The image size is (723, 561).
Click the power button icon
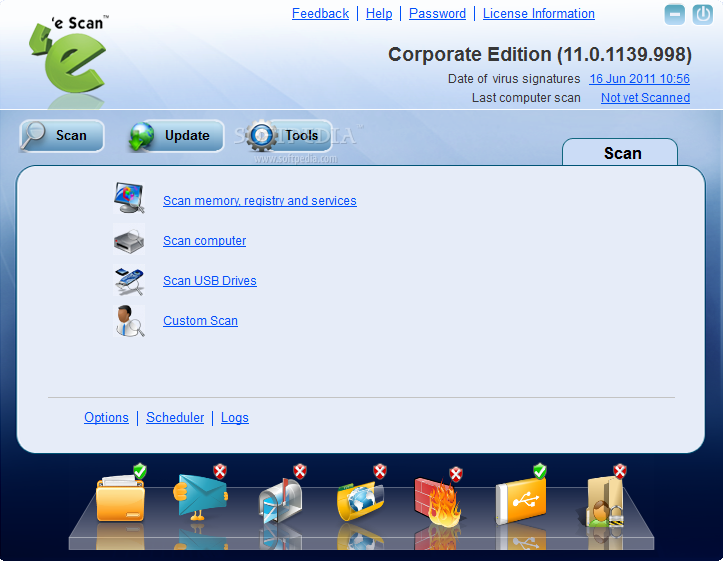(x=702, y=15)
